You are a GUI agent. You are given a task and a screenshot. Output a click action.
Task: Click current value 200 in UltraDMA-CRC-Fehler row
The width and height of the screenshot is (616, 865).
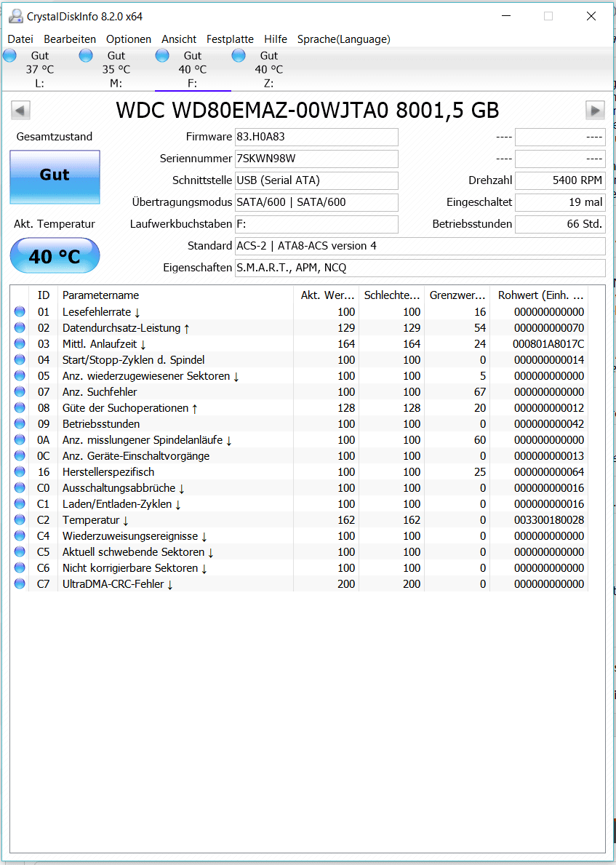tap(346, 583)
